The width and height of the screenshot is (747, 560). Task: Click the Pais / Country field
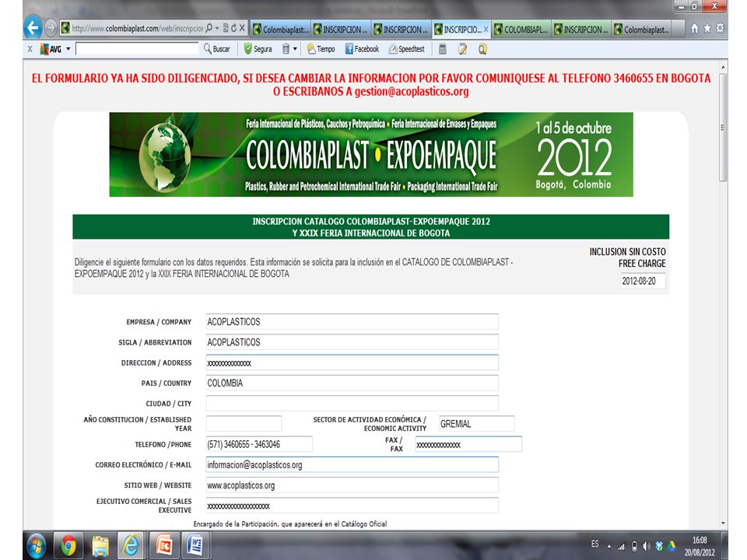point(352,383)
